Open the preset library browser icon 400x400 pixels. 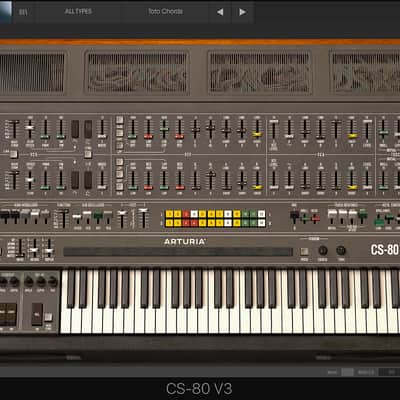pyautogui.click(x=23, y=12)
